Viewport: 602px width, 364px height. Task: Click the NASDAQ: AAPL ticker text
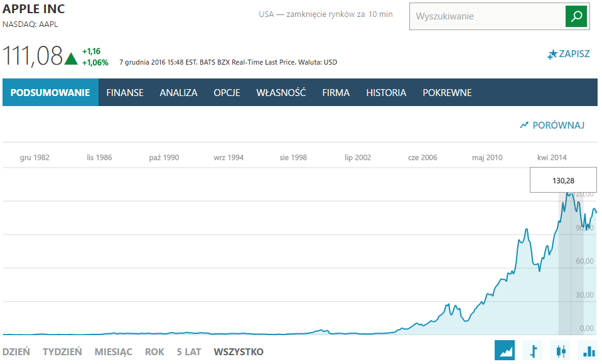30,24
